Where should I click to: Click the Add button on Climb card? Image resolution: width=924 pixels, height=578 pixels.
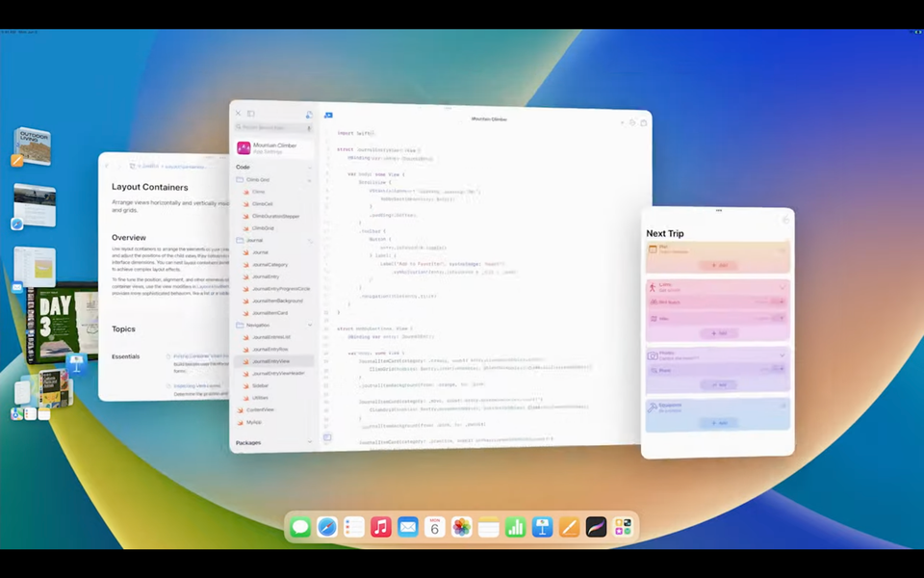718,333
